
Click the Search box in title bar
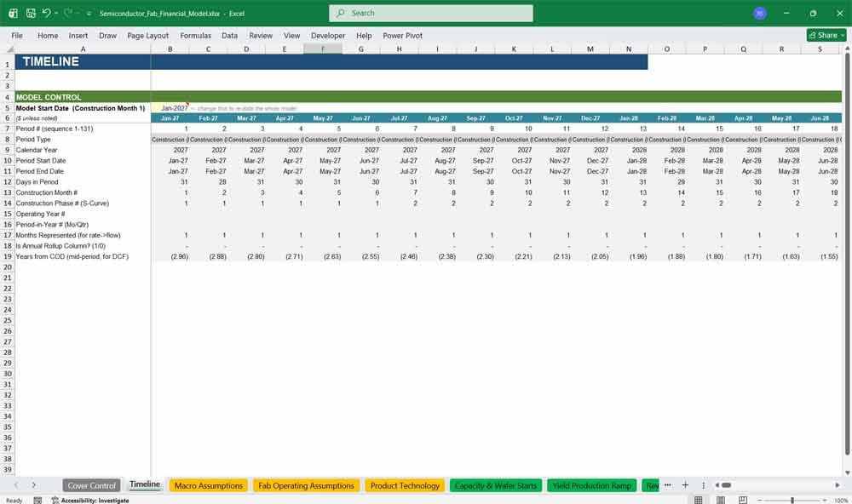click(x=431, y=13)
